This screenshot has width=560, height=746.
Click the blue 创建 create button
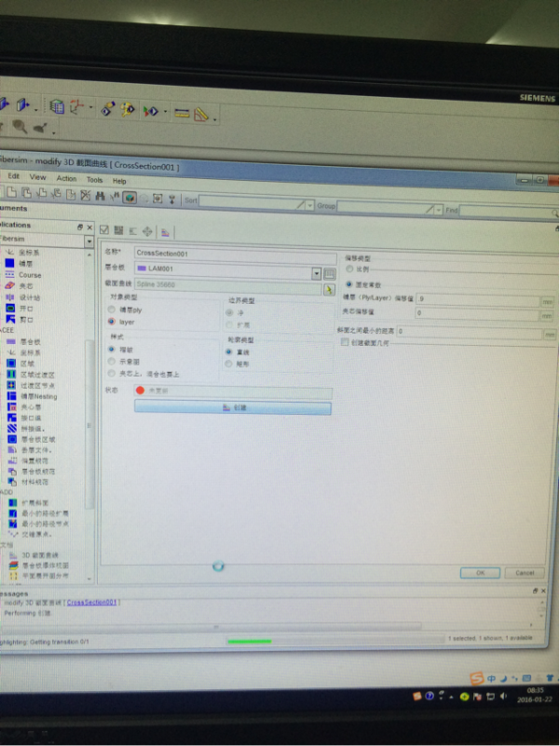[233, 408]
